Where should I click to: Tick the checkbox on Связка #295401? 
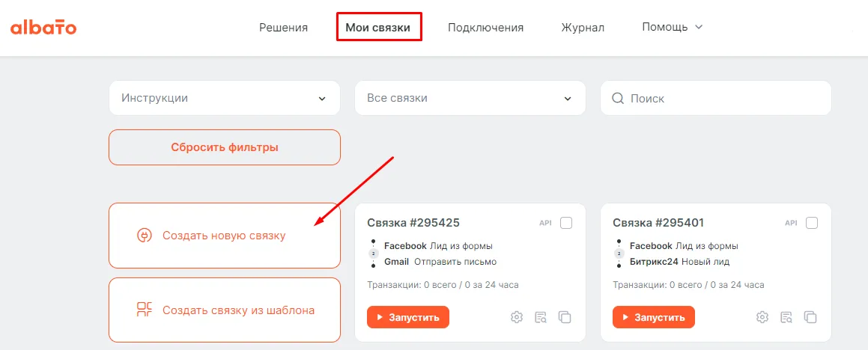click(812, 223)
